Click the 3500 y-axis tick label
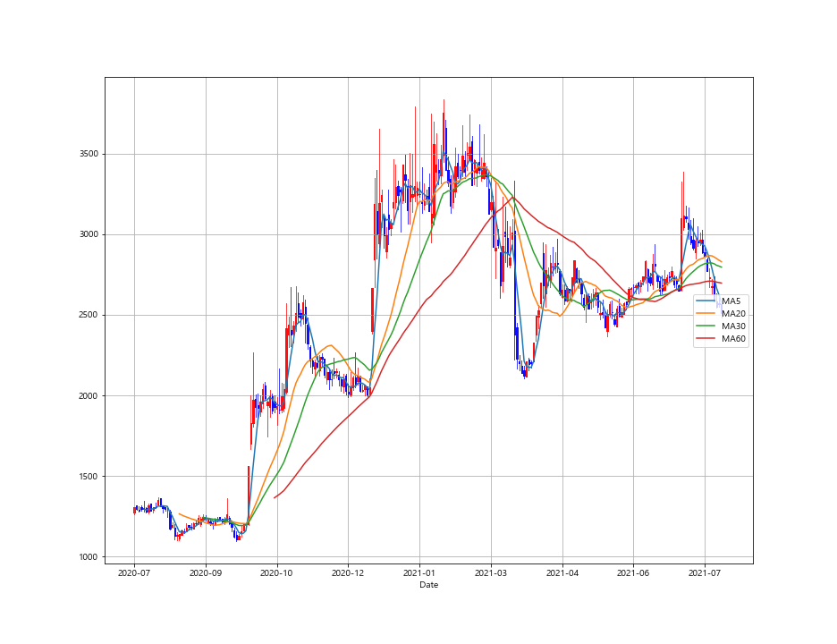This screenshot has height=644, width=837. (x=89, y=154)
